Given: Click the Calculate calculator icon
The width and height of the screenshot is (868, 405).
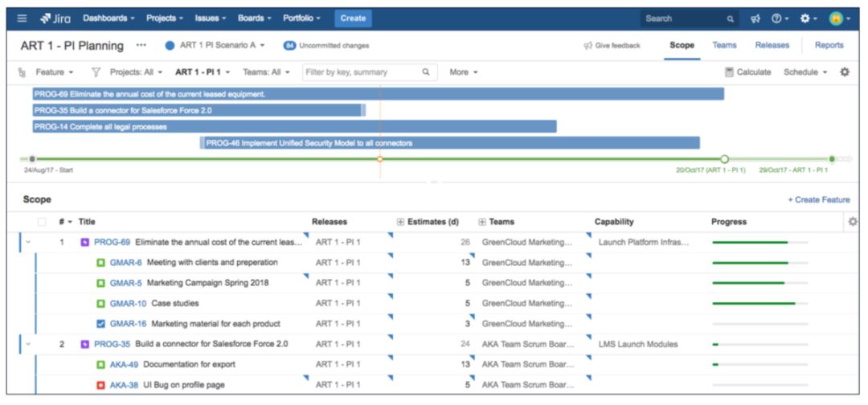Looking at the screenshot, I should click(729, 72).
